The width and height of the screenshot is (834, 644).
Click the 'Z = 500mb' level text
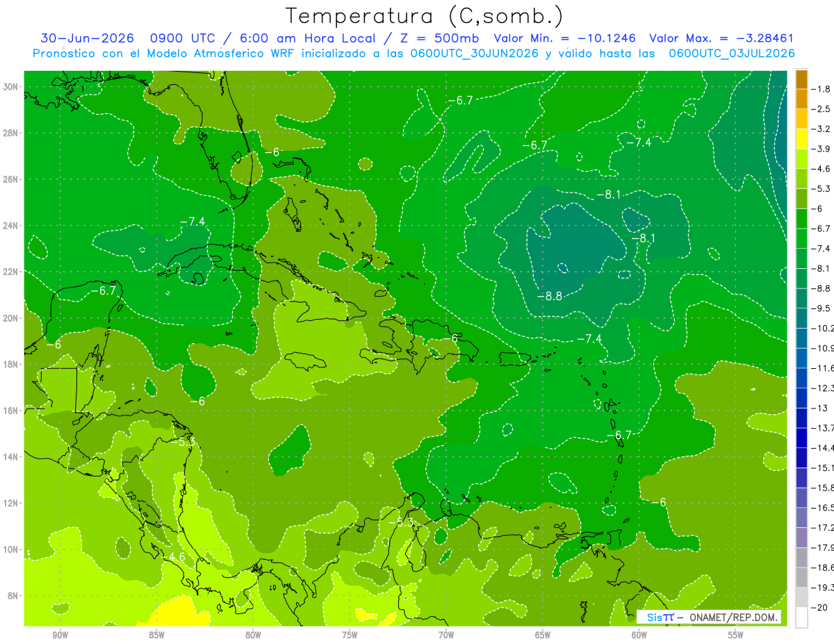(x=439, y=38)
